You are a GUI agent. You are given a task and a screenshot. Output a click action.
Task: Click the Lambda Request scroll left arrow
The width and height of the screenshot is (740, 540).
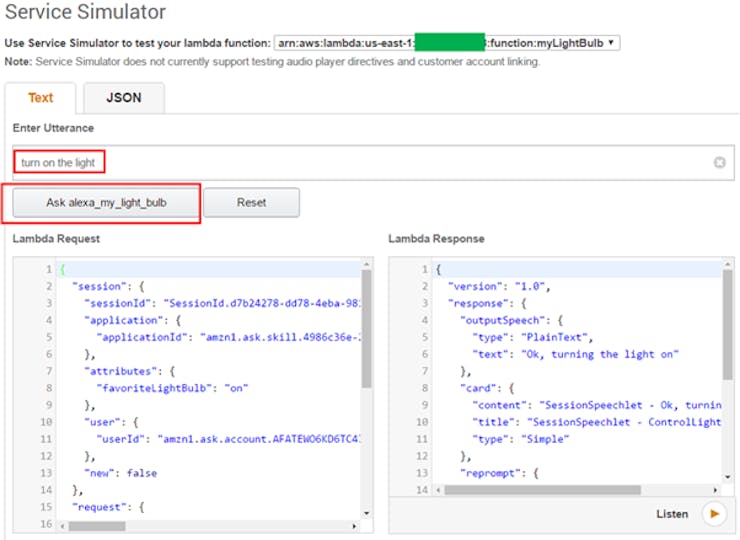(62, 526)
